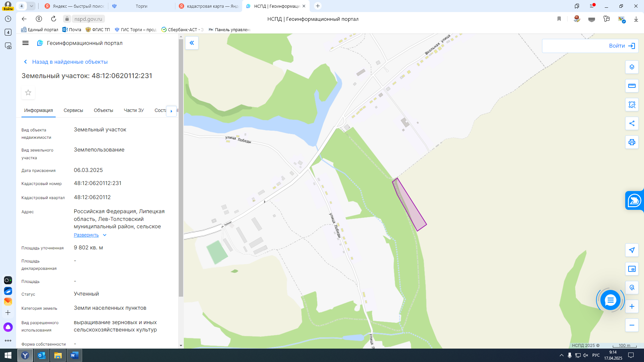Screen dimensions: 644x362
Task: Switch to browser tab Торги
Action: (x=141, y=6)
